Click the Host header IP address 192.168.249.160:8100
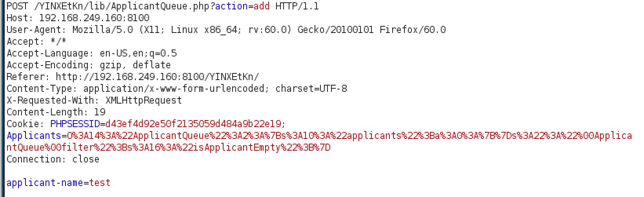This screenshot has width=644, height=197. tap(95, 18)
